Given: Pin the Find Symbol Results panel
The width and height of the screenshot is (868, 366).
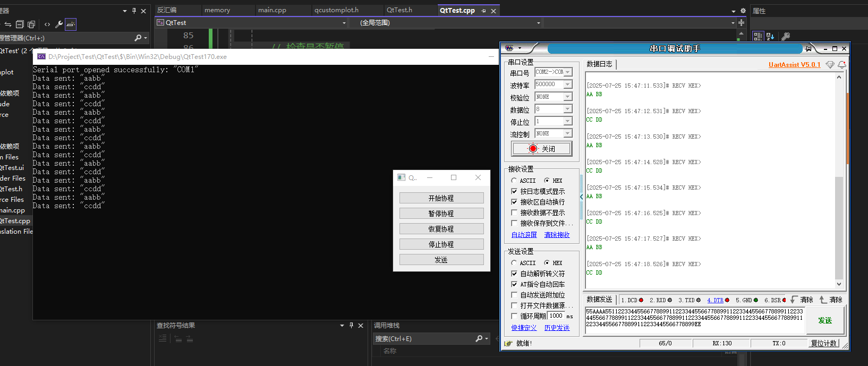Looking at the screenshot, I should click(351, 325).
